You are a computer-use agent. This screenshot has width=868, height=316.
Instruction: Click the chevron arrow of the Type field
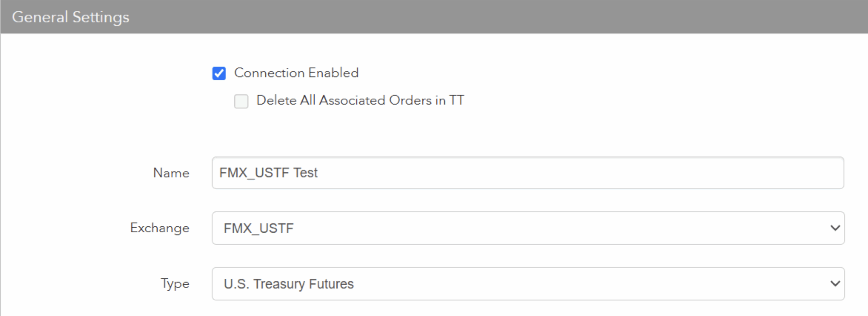click(x=835, y=284)
